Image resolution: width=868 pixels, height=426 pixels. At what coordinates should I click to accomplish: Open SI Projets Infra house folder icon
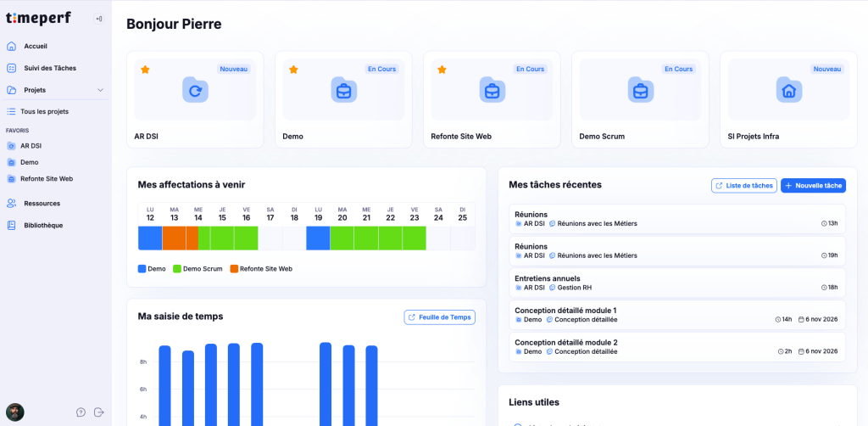(x=789, y=90)
